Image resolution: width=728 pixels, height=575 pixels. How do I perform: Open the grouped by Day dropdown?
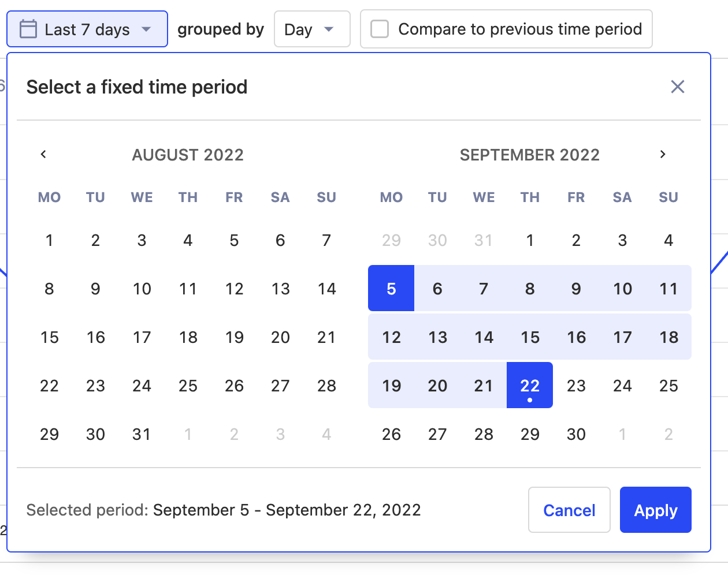coord(312,28)
